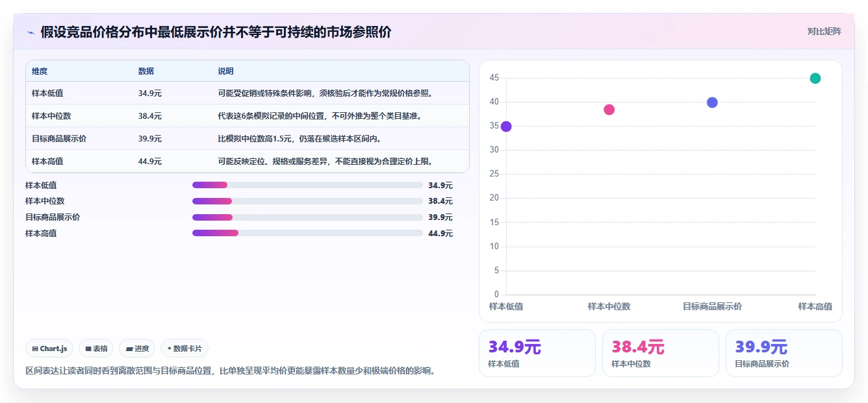Click the 样本高值 x-axis label on the chart
This screenshot has height=403, width=868.
815,306
